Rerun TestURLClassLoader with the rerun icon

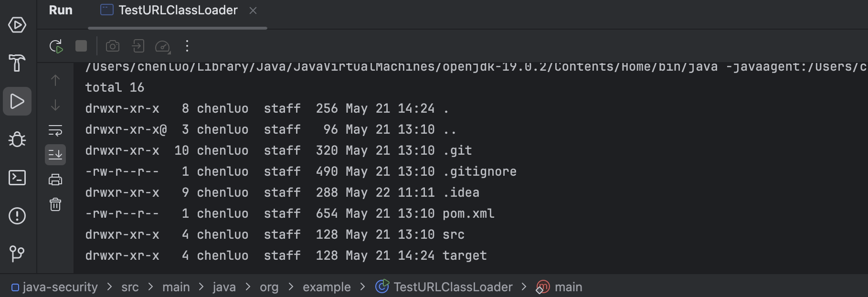click(x=56, y=46)
